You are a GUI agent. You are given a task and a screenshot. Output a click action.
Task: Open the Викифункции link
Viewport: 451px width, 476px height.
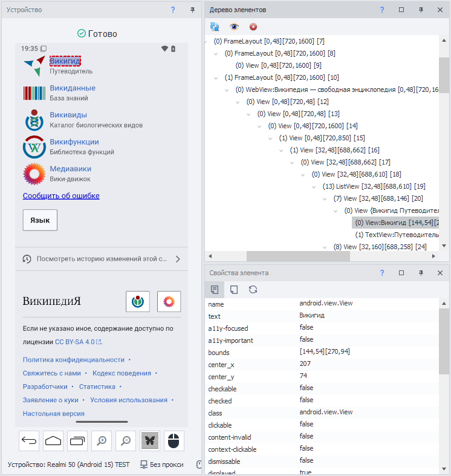pos(74,142)
